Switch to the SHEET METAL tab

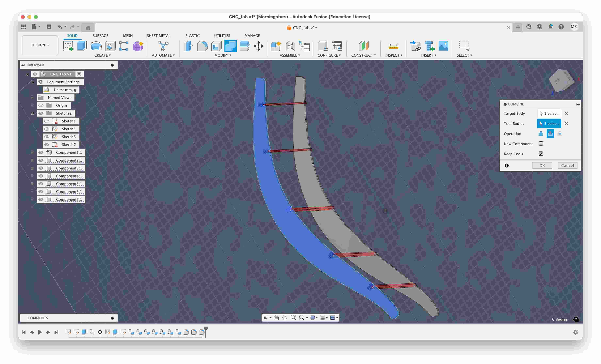click(159, 36)
